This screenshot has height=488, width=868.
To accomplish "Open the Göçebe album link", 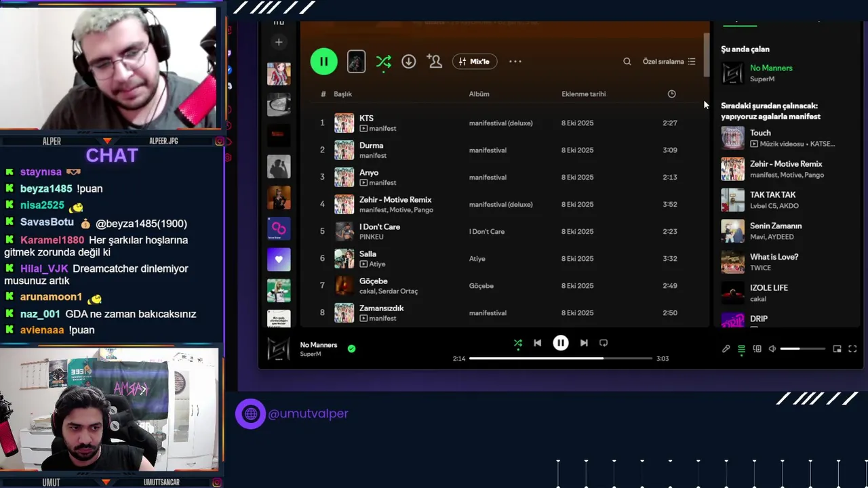I will point(481,285).
